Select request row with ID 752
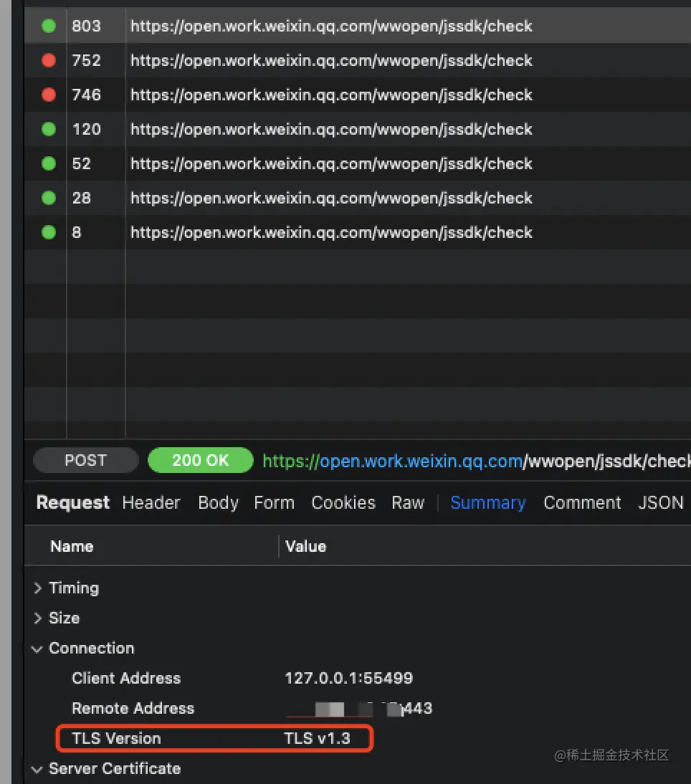 coord(358,60)
